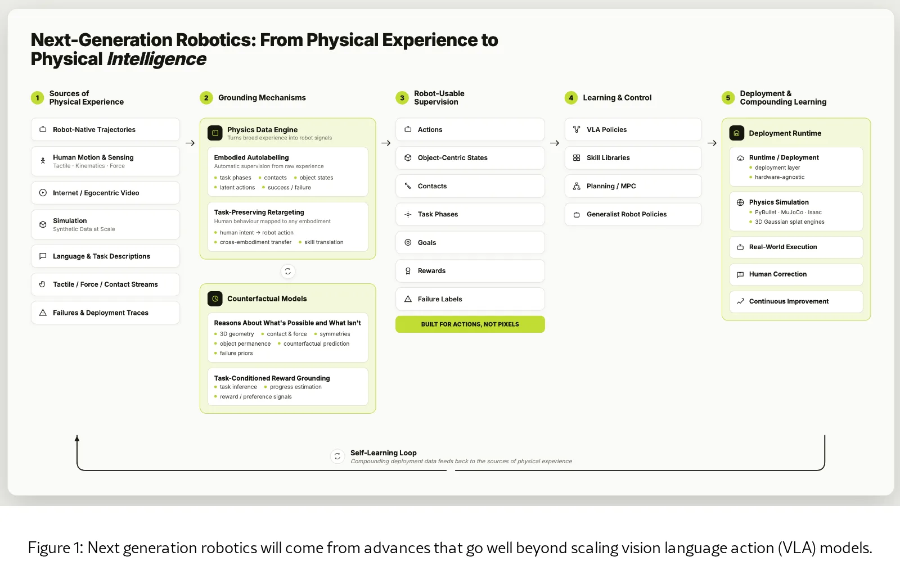900x588 pixels.
Task: Select the Human Correction card
Action: click(796, 274)
